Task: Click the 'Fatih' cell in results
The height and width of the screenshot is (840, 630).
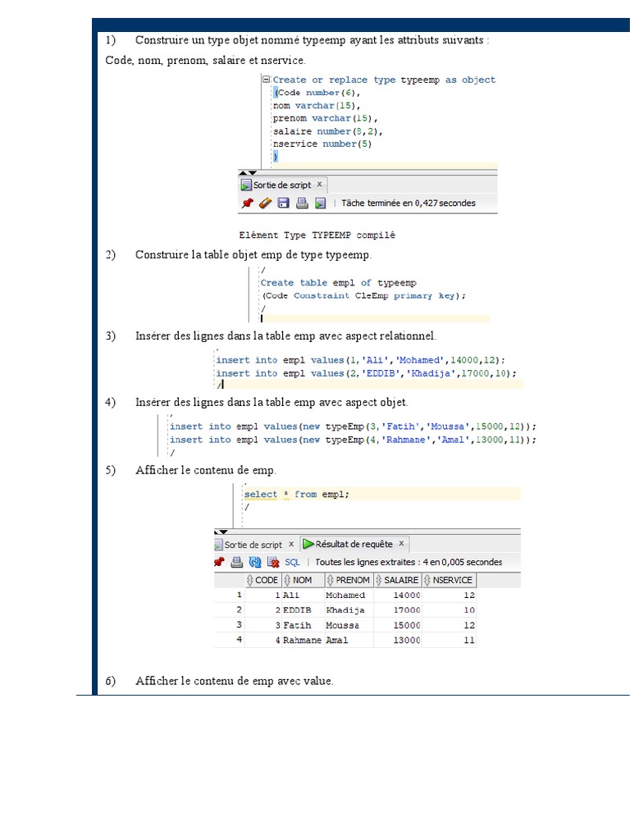Action: coord(304,625)
